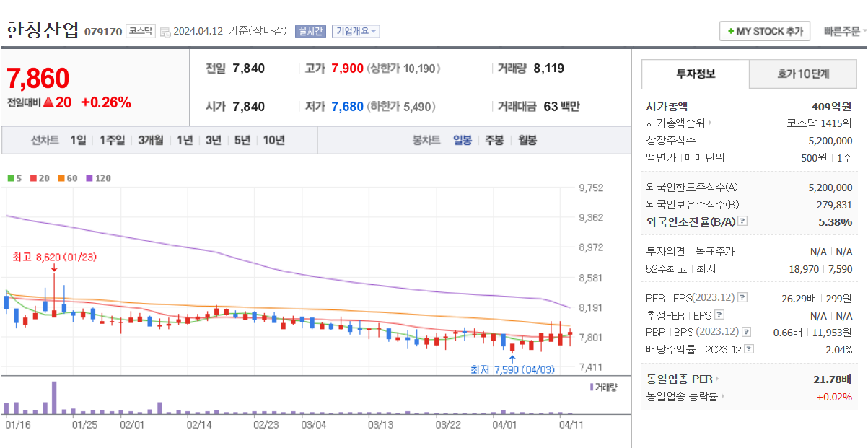Click the help icon next to 배당수익률 2023.12

[x=749, y=349]
